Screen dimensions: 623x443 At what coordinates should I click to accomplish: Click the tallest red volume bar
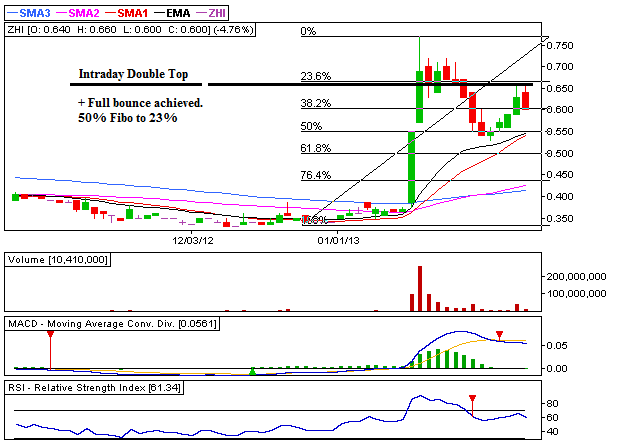420,288
